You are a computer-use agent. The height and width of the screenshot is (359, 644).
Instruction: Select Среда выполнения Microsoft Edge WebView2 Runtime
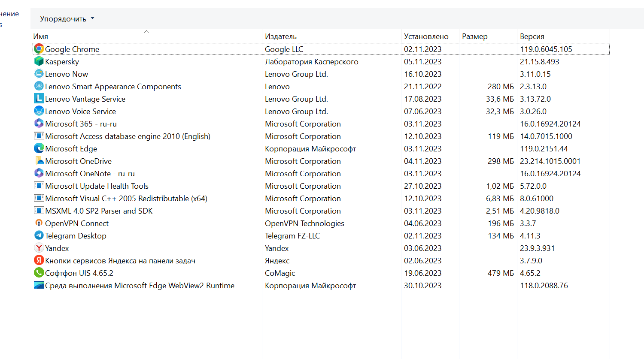140,286
